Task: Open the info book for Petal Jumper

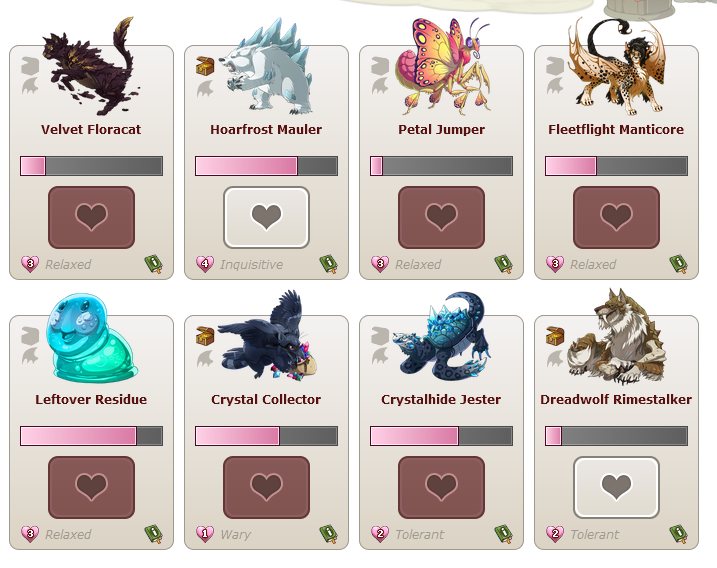Action: [x=503, y=264]
